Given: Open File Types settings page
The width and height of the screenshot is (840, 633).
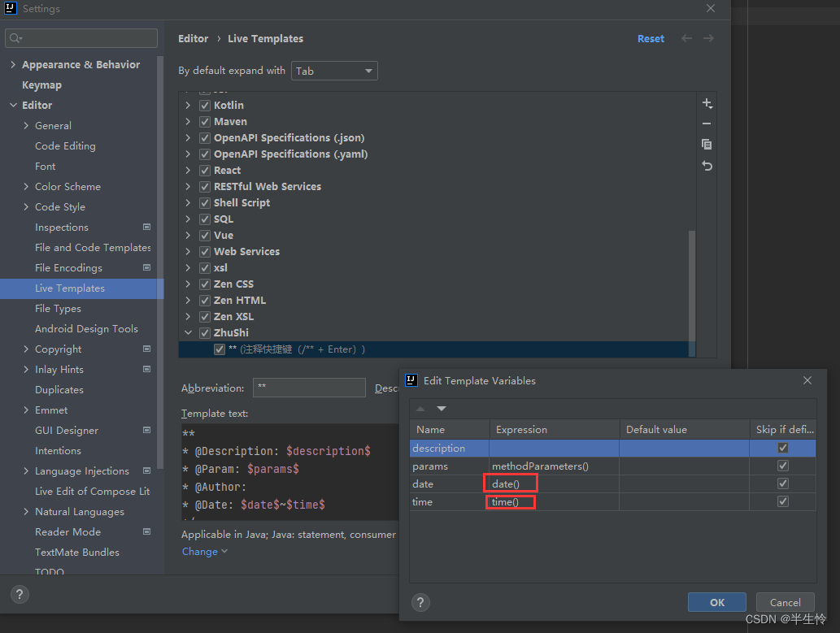Looking at the screenshot, I should click(x=58, y=309).
